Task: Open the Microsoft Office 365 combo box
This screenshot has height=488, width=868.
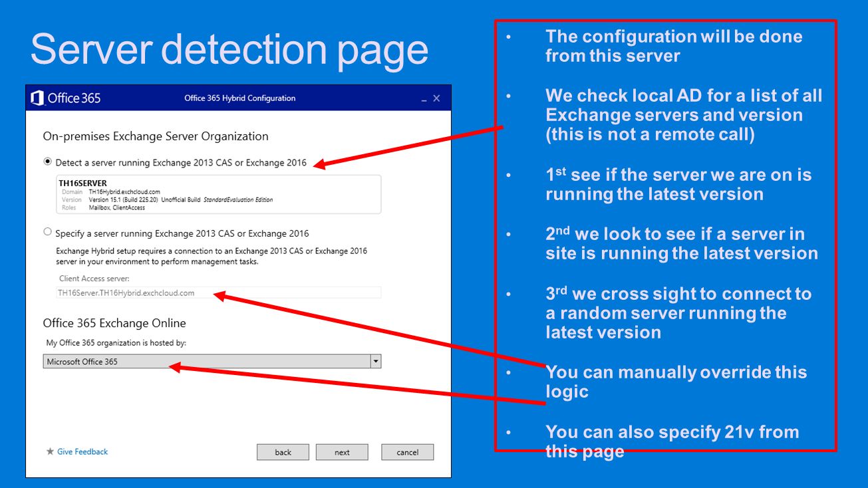Action: point(206,361)
